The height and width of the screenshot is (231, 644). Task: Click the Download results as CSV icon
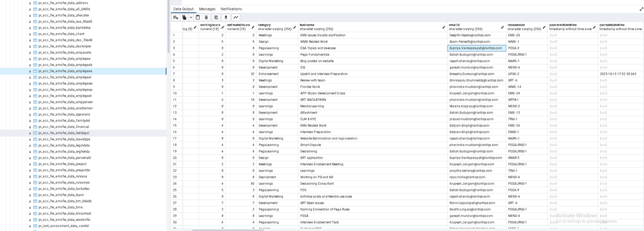pos(226,17)
